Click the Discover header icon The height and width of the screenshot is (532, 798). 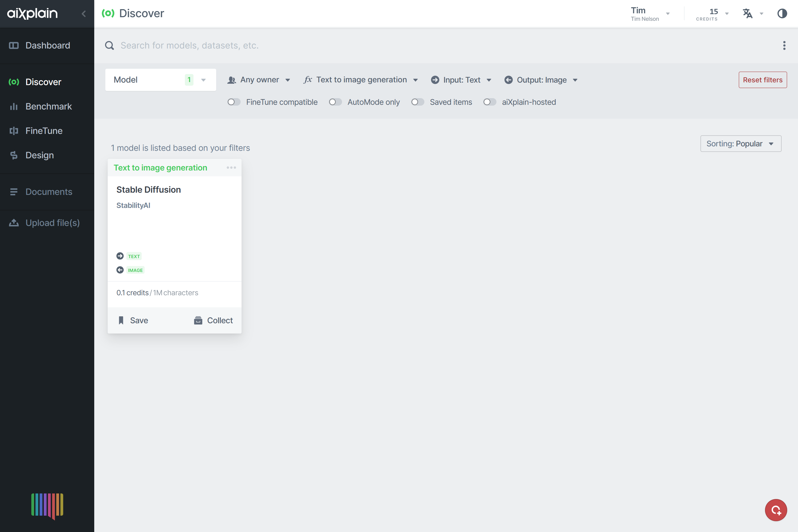tap(108, 13)
